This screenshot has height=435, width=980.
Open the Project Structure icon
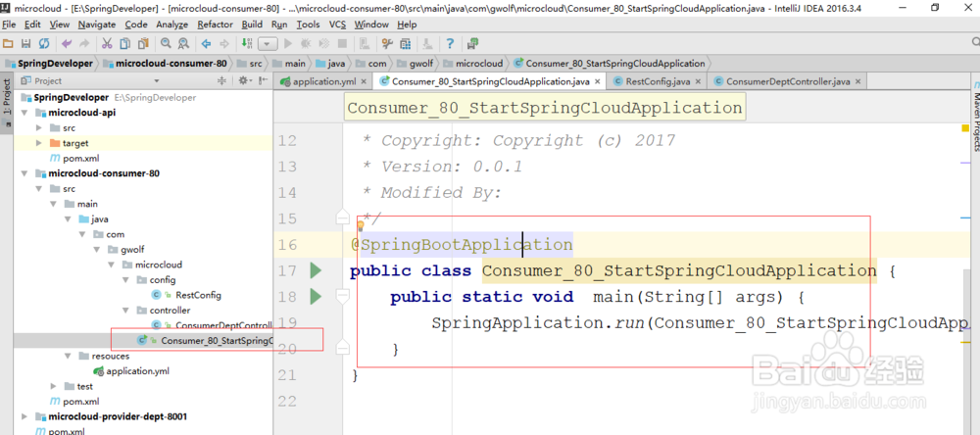tap(405, 44)
